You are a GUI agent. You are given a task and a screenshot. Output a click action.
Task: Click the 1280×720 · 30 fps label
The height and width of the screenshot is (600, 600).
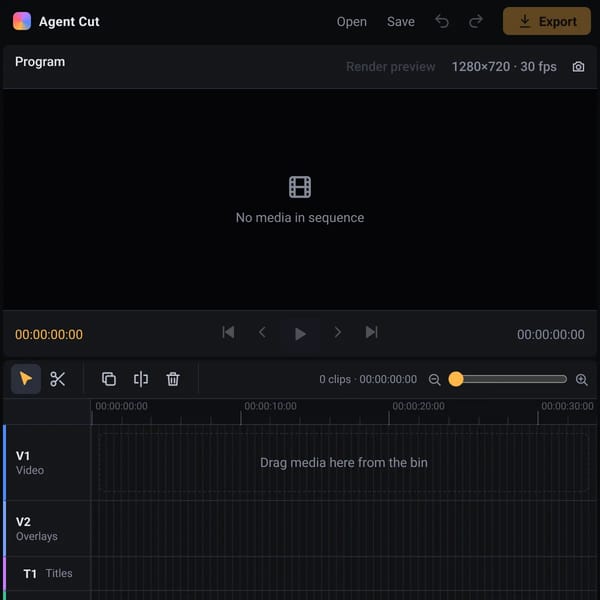coord(504,67)
